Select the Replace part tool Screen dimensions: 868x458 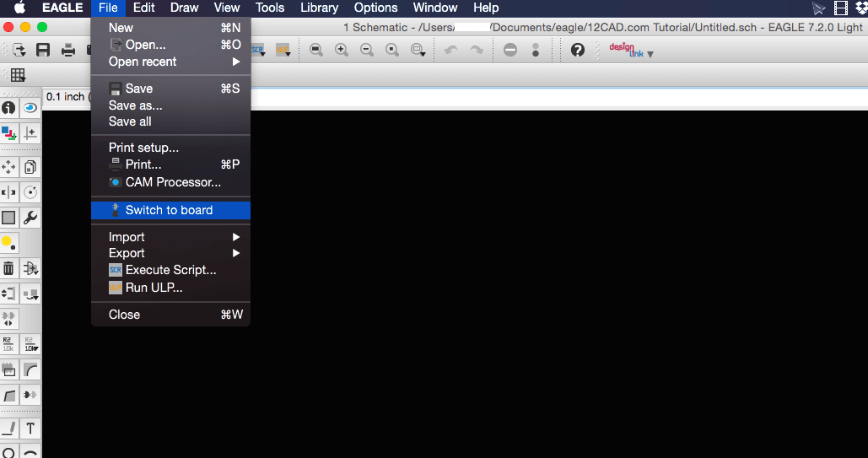click(x=30, y=294)
